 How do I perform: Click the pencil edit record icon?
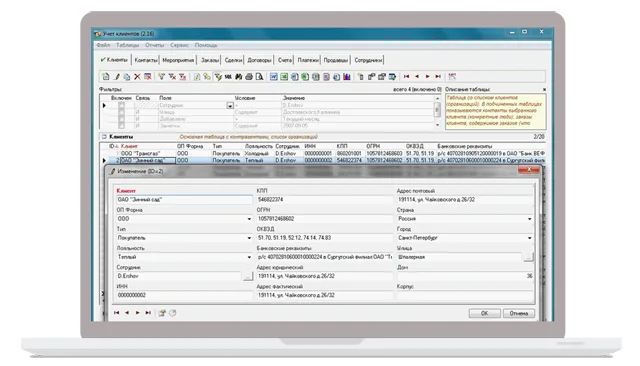[x=117, y=76]
